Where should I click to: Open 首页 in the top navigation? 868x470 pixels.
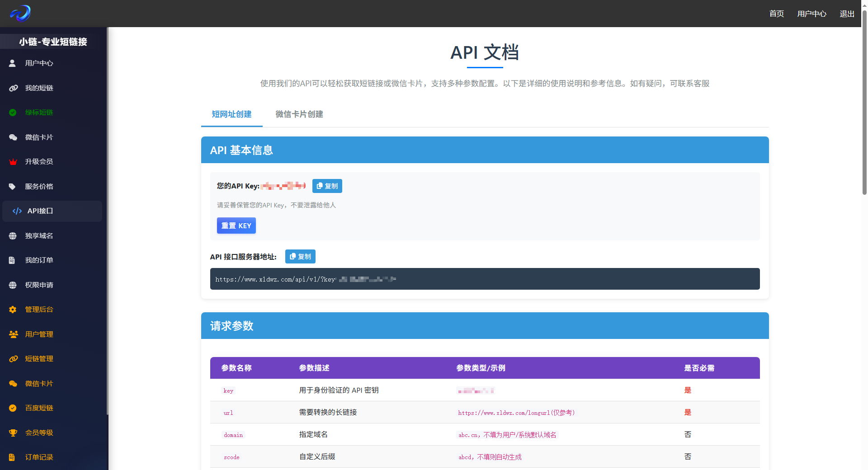776,14
